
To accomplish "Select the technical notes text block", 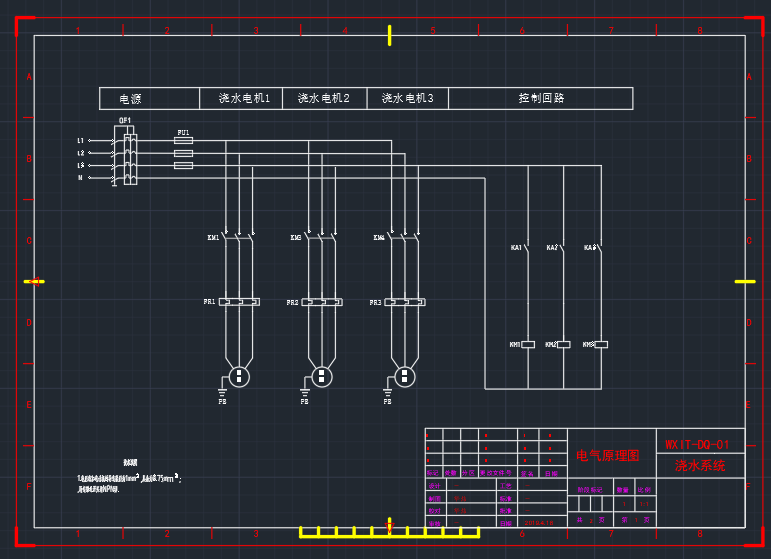I will point(128,478).
